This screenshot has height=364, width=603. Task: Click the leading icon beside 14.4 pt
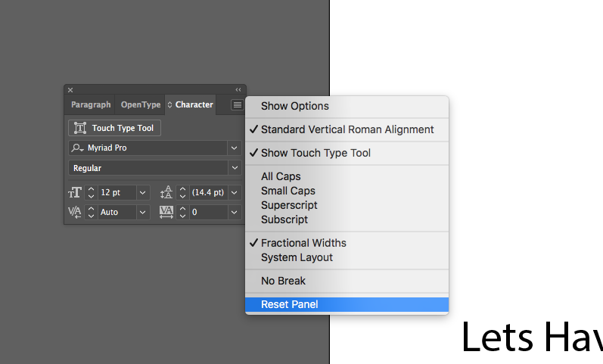(x=166, y=192)
